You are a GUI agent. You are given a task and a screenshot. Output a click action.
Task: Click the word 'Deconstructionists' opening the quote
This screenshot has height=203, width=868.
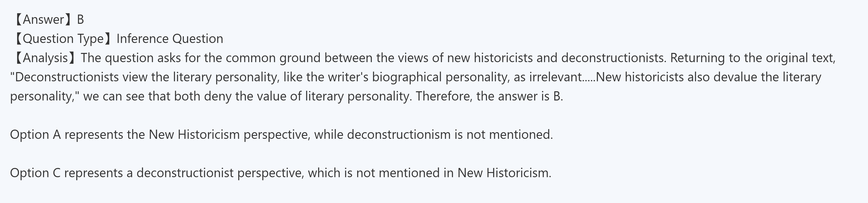pos(64,77)
